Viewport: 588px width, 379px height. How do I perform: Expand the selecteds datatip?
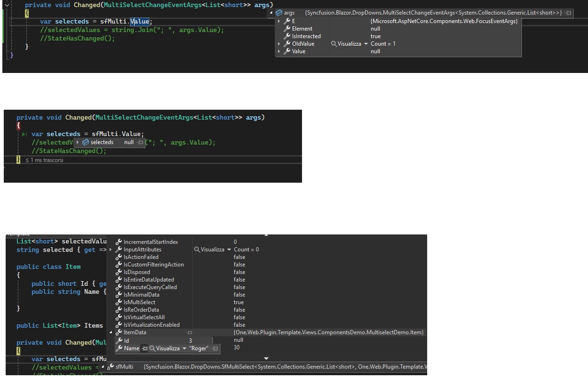coord(78,142)
